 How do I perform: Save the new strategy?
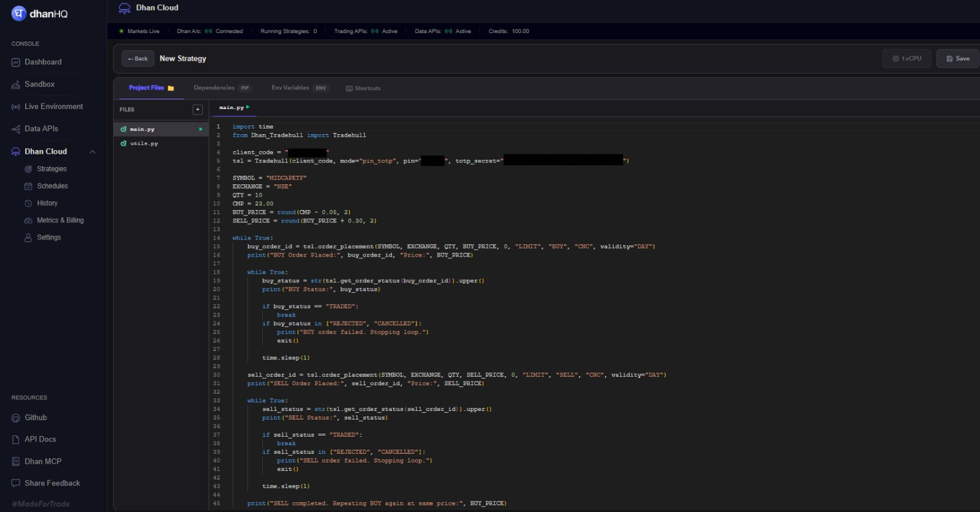tap(958, 59)
